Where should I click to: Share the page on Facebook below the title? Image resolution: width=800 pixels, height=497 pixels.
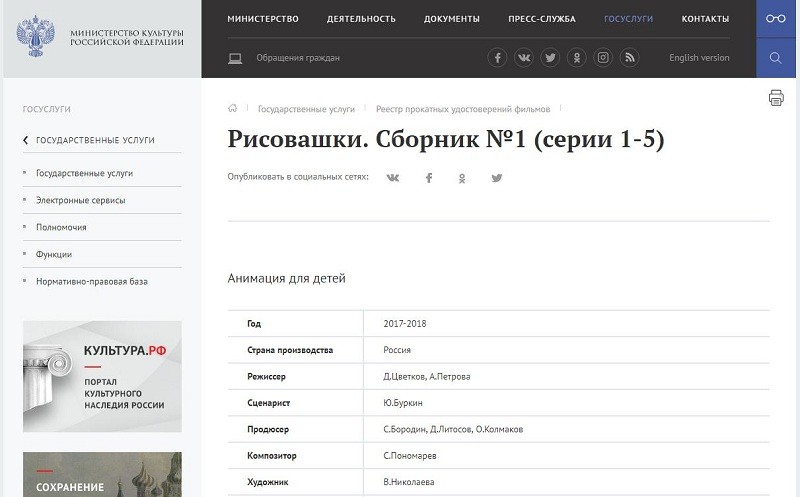tap(429, 178)
